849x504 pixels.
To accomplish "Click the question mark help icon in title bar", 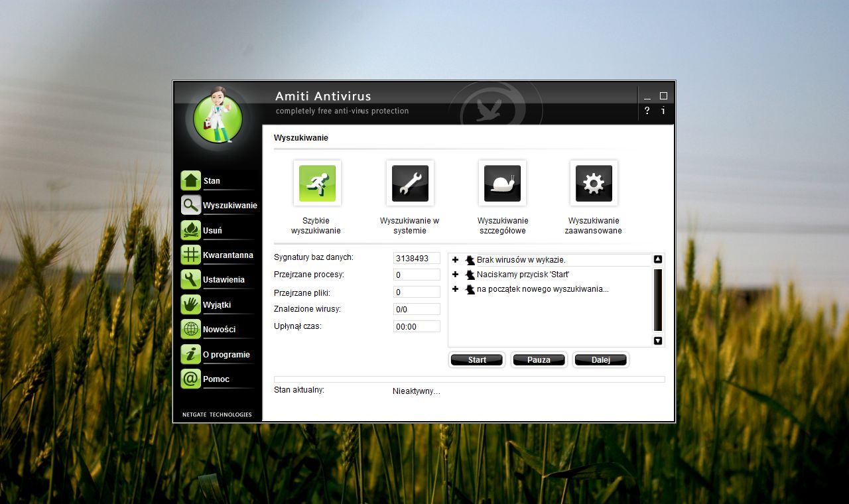I will (x=647, y=111).
